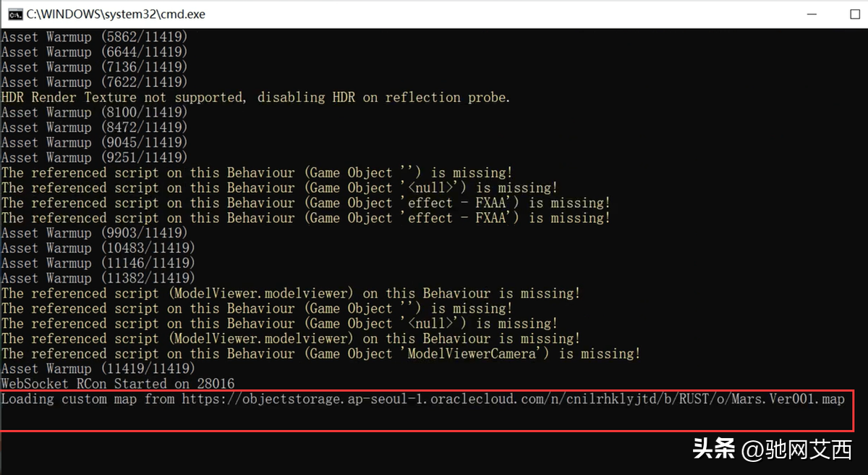
Task: Click the ModelViewerCamera missing script line
Action: (x=320, y=353)
